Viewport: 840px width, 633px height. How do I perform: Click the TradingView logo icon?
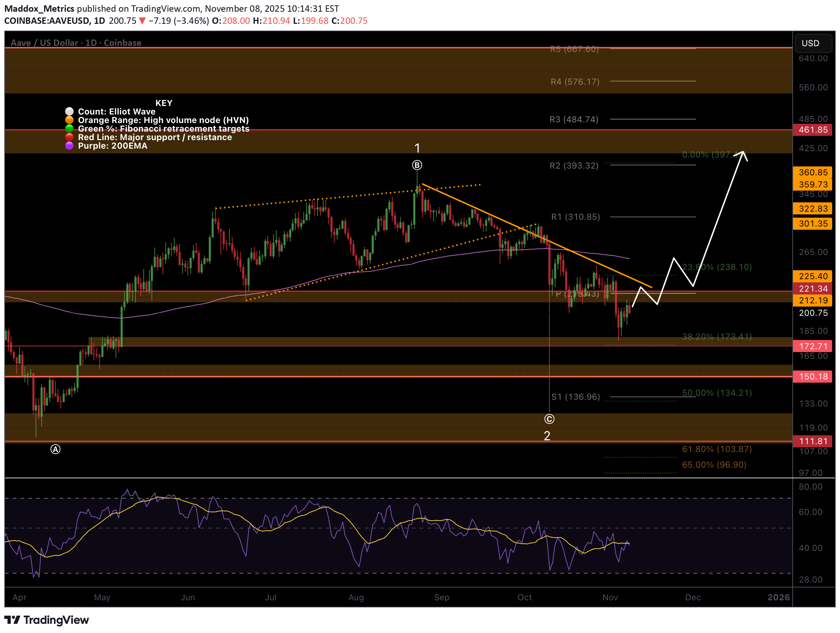12,620
